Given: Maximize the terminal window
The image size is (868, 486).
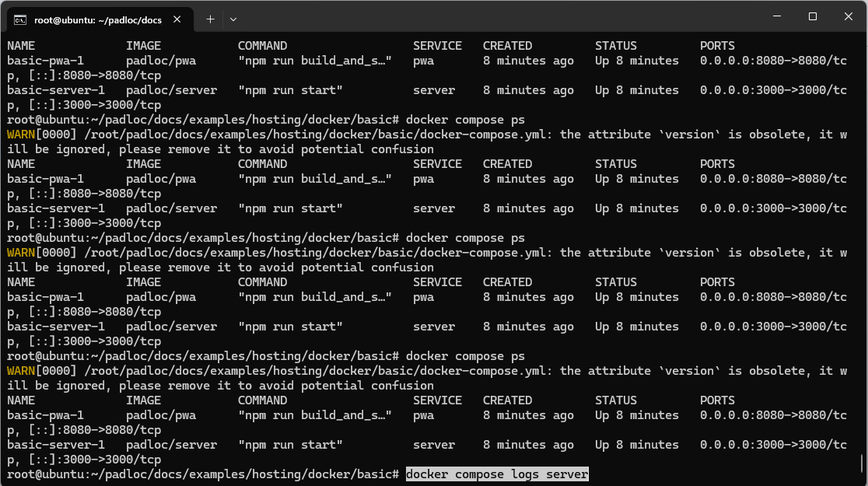Looking at the screenshot, I should pos(813,16).
